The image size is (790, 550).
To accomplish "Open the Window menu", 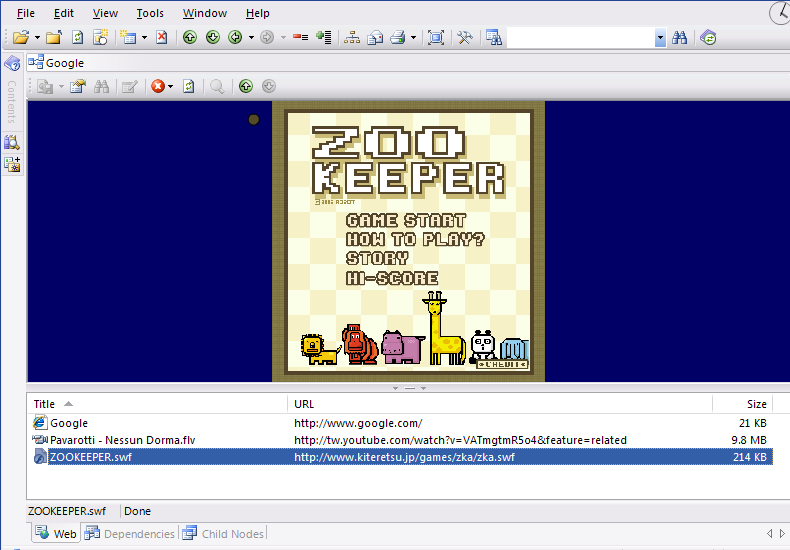I will tap(205, 13).
